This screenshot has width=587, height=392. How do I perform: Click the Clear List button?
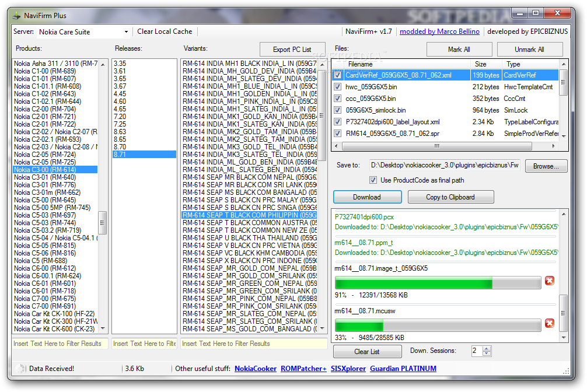[x=367, y=352]
